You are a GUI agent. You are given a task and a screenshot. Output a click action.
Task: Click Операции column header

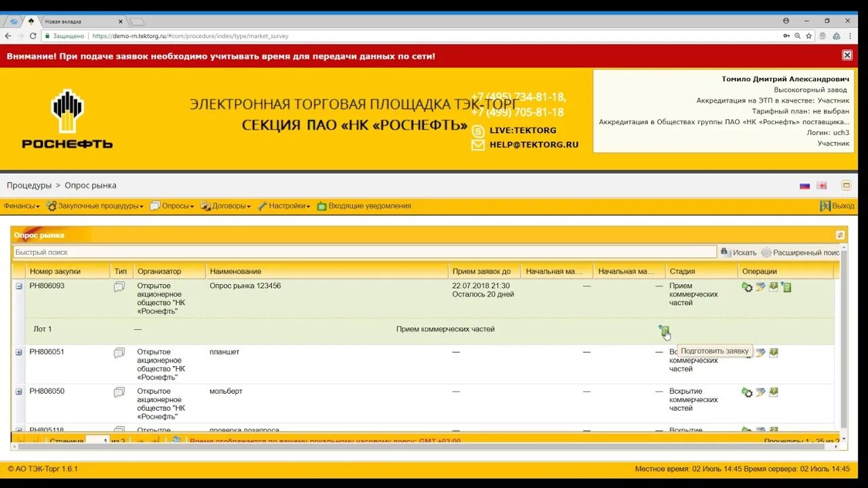(785, 271)
